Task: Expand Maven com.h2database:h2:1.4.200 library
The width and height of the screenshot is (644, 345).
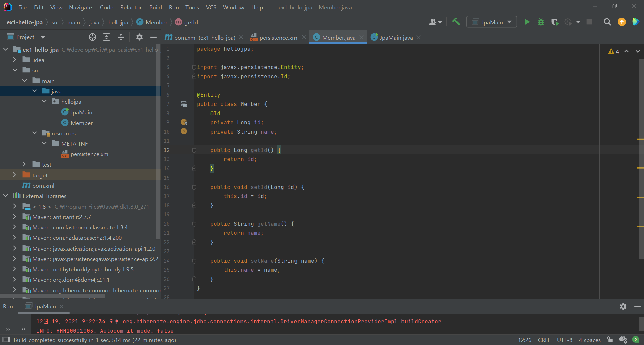Action: coord(15,237)
